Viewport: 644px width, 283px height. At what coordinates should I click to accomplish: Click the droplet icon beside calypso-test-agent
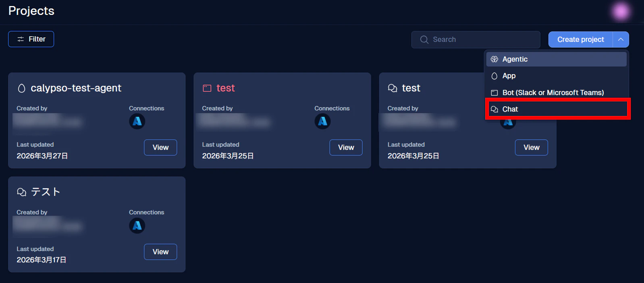(x=22, y=88)
